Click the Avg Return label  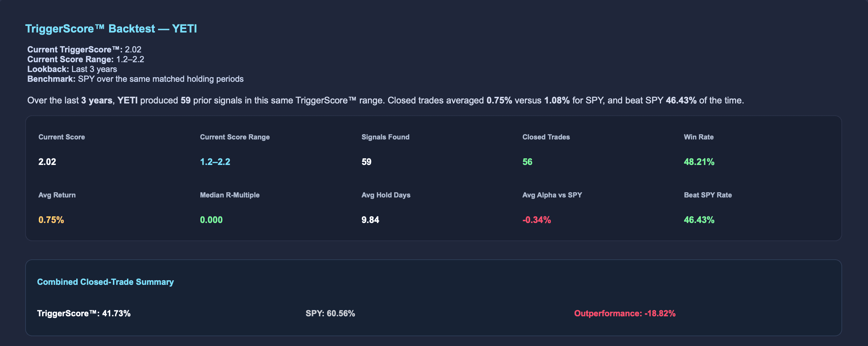point(57,195)
